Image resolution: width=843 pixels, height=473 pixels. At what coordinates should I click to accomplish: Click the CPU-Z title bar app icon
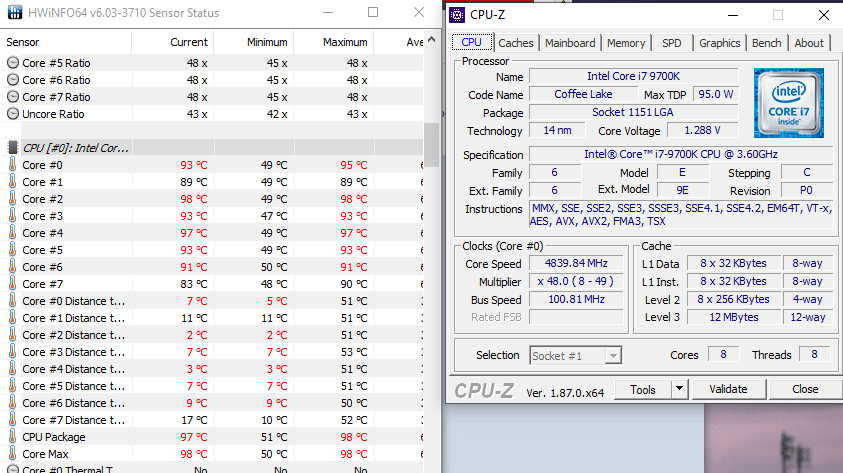click(x=457, y=15)
